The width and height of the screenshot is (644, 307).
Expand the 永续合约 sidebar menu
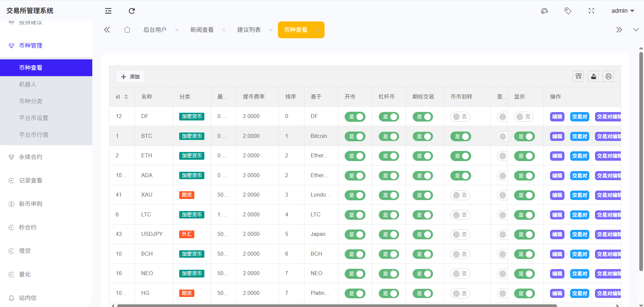click(31, 157)
